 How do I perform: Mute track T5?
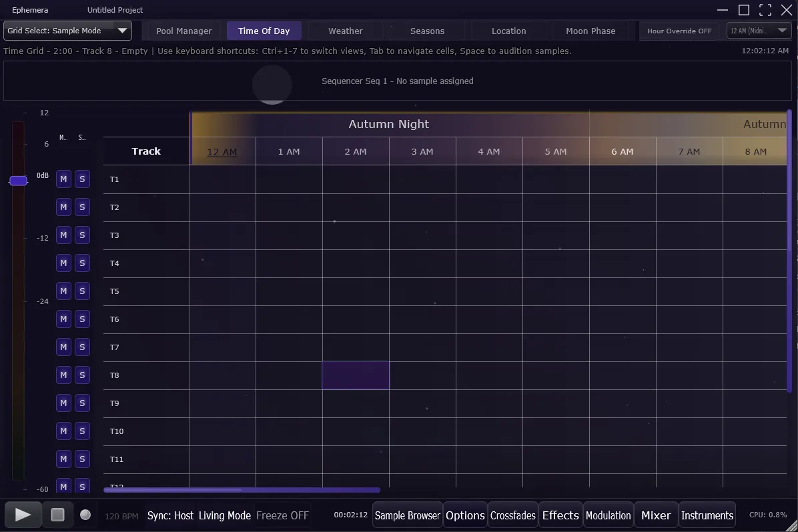(x=63, y=291)
